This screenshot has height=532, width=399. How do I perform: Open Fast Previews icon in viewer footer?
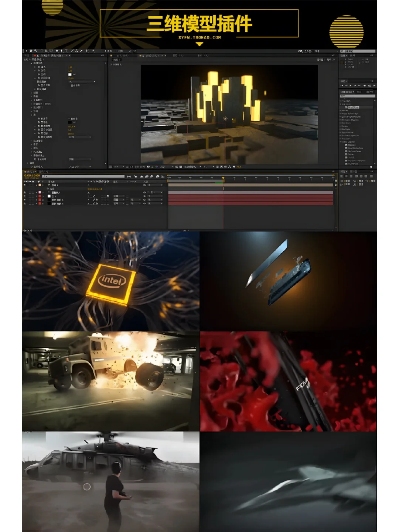[221, 167]
